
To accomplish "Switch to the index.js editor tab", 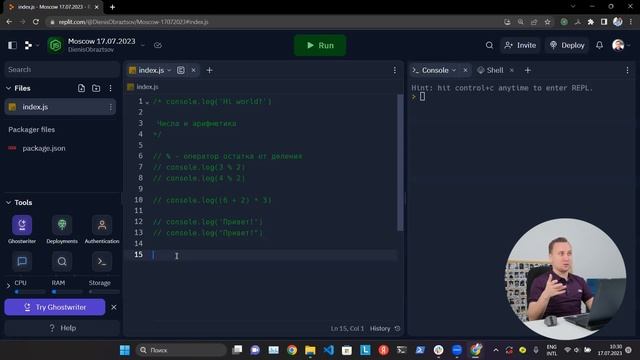I will coord(151,70).
